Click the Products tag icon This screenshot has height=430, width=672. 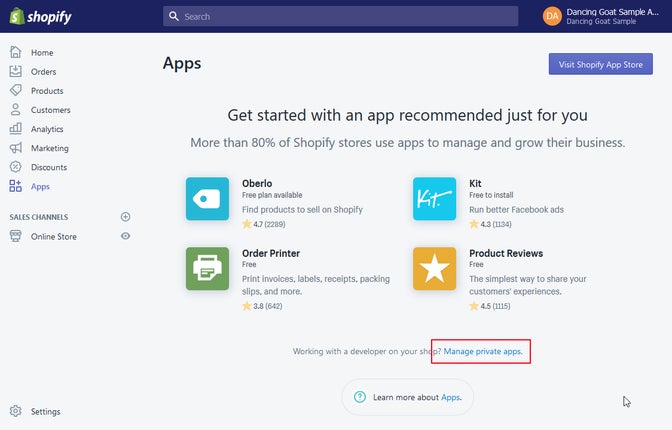click(x=15, y=90)
